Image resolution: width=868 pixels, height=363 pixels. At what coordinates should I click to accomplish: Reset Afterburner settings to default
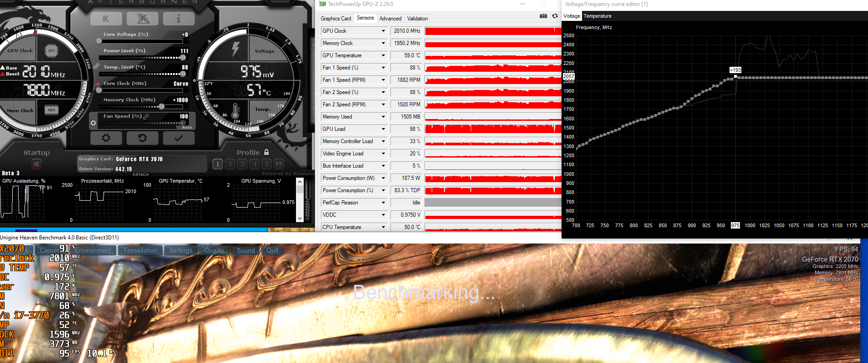(x=143, y=138)
